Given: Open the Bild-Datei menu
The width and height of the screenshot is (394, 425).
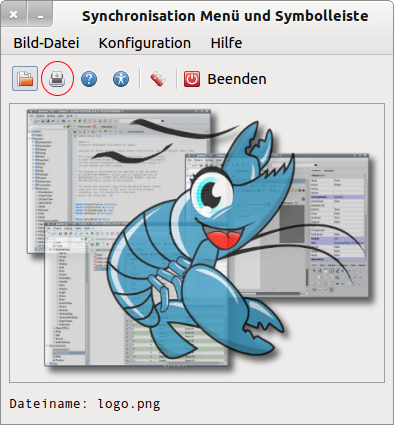Looking at the screenshot, I should [46, 43].
